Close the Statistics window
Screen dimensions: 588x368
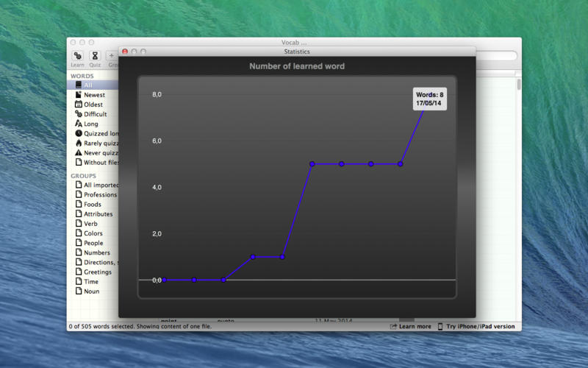125,52
